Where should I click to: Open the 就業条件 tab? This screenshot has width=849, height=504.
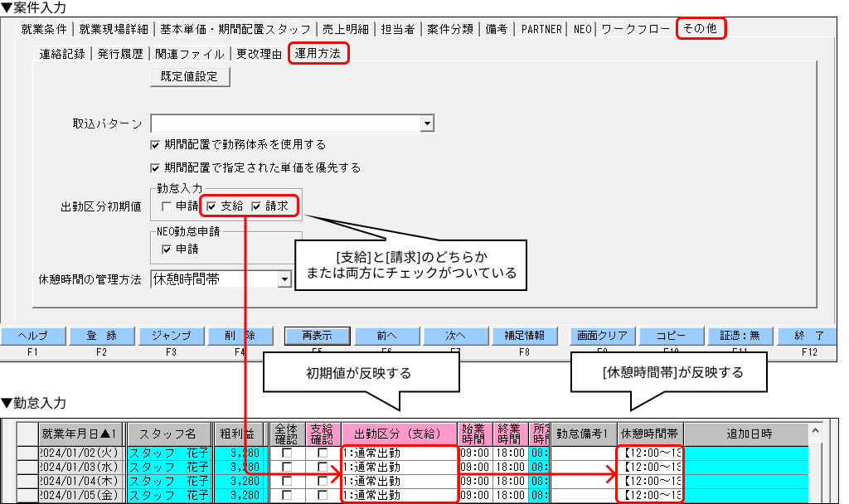click(44, 29)
